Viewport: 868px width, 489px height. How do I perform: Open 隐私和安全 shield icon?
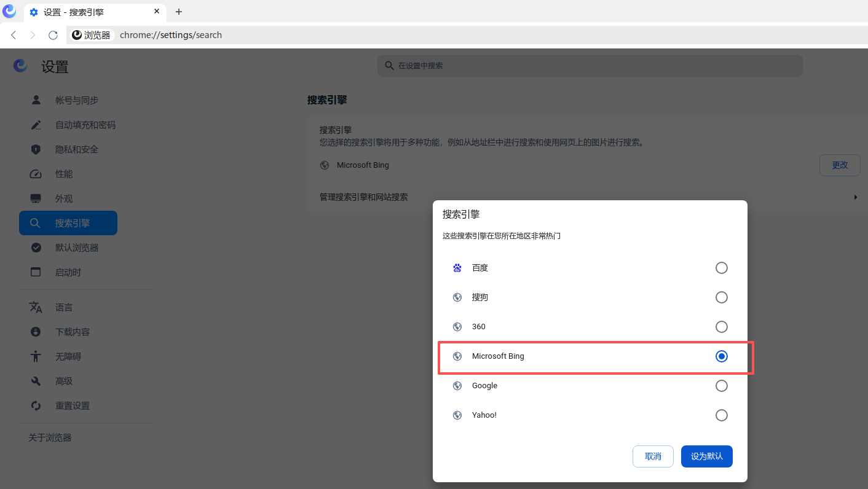coord(36,149)
